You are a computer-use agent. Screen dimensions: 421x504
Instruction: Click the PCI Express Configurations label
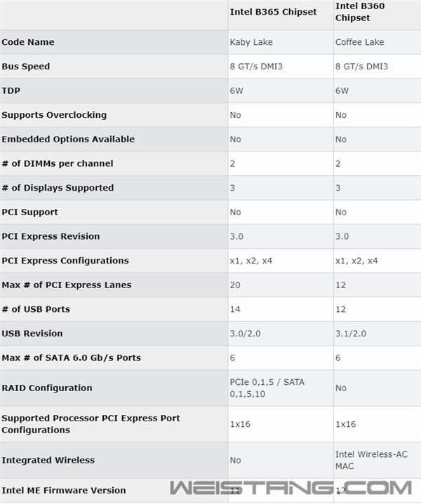[x=65, y=261]
